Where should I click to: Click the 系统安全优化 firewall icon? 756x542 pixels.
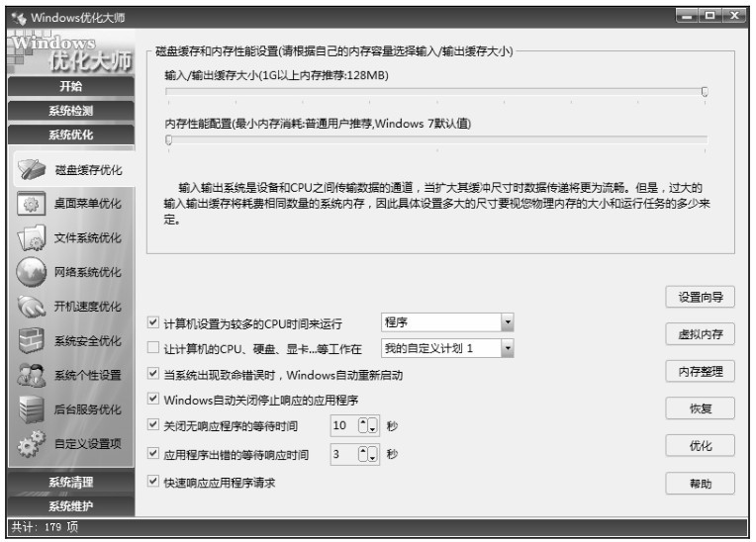tap(32, 340)
